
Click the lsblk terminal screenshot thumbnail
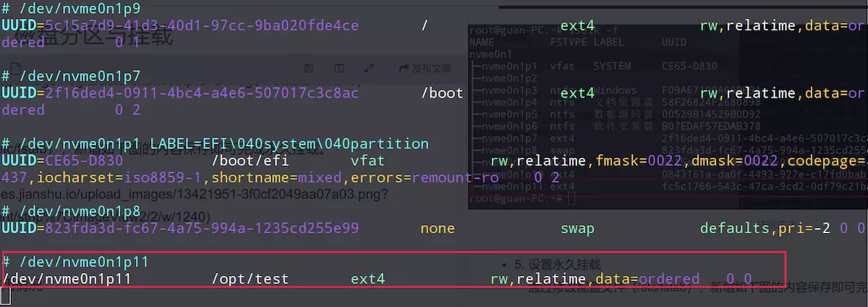tap(665, 116)
